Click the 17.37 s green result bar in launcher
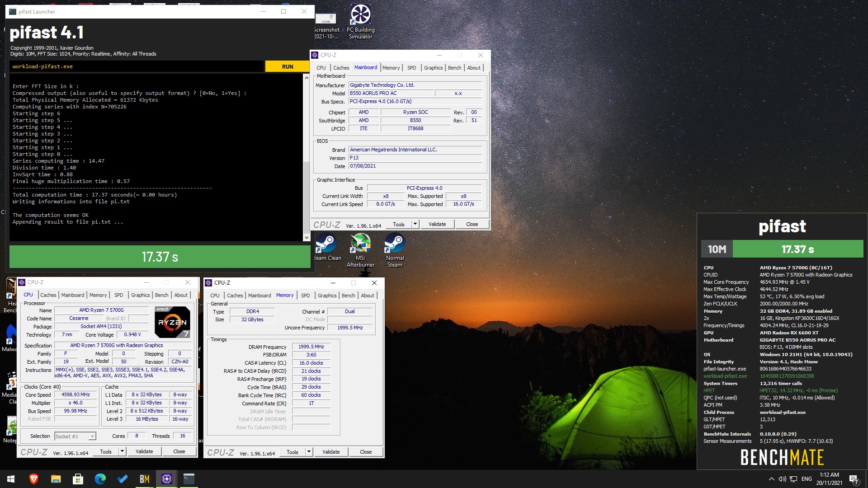Image resolution: width=868 pixels, height=488 pixels. [160, 257]
